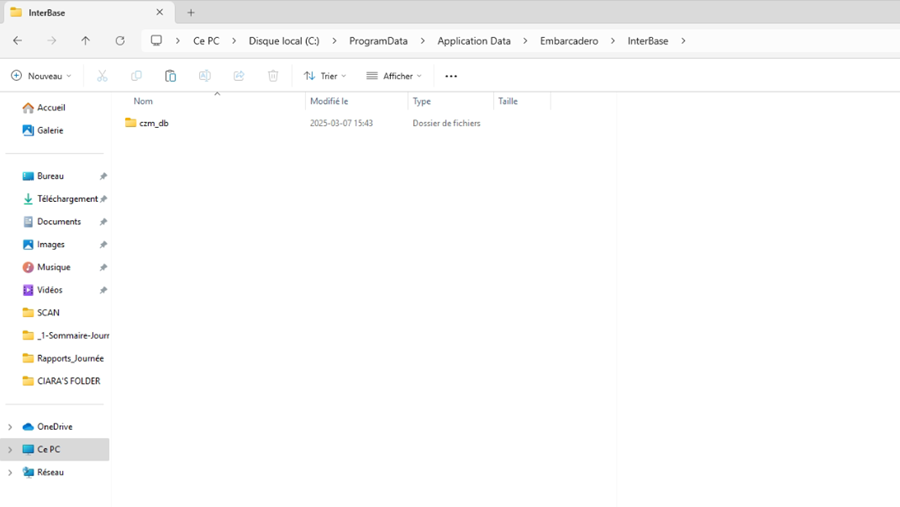Open Téléchargement in the sidebar
This screenshot has width=900, height=507.
(60, 199)
